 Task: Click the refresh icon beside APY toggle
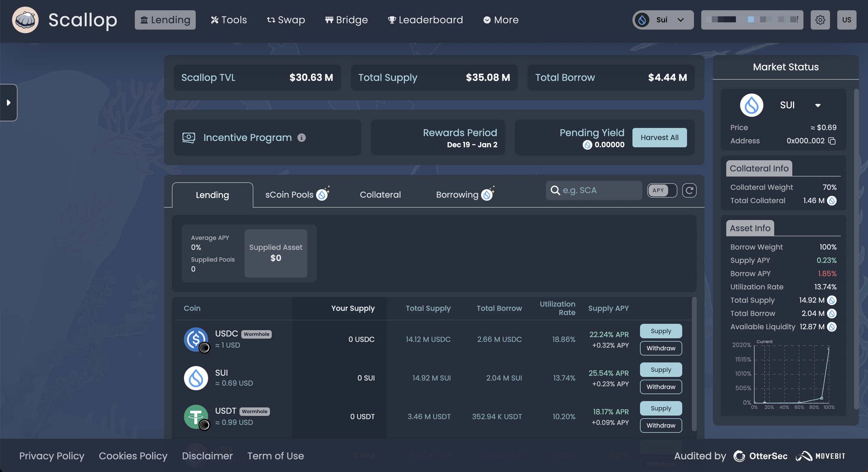click(689, 190)
